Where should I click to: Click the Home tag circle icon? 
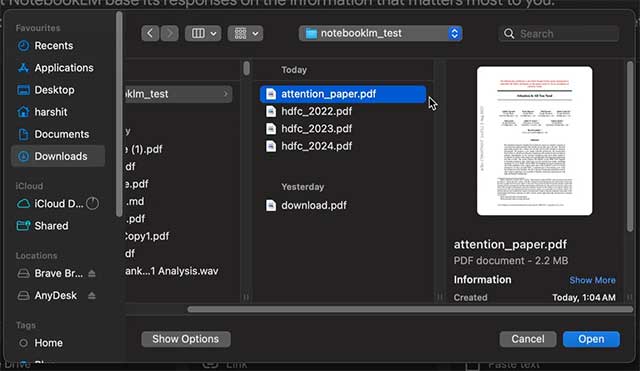24,343
